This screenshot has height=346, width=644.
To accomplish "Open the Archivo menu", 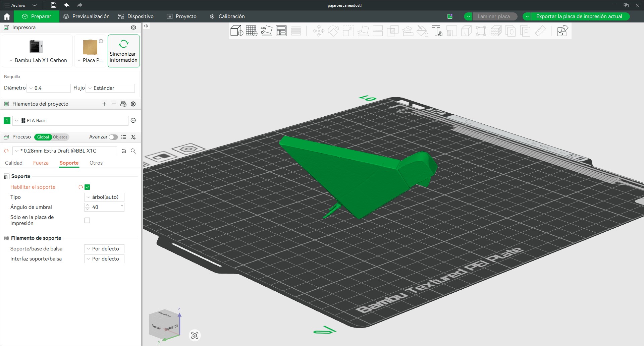I will pos(15,5).
